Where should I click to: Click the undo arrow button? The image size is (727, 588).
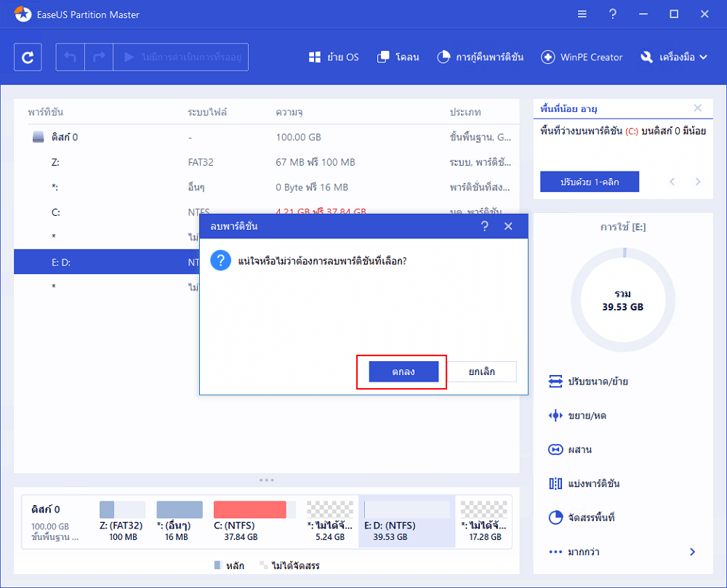(x=70, y=57)
